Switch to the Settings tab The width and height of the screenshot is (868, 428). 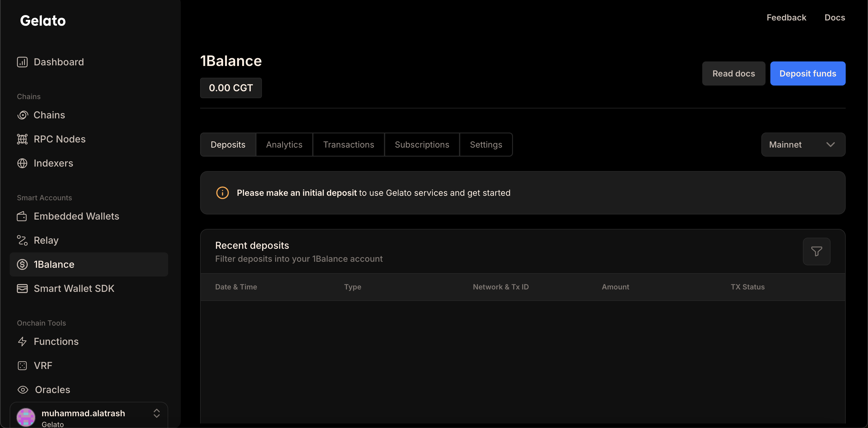point(486,145)
